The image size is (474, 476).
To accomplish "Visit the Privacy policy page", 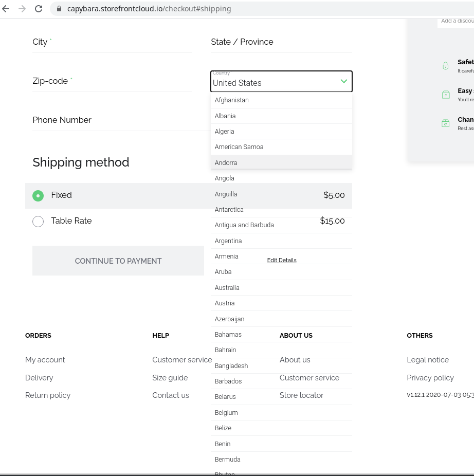I will [430, 378].
